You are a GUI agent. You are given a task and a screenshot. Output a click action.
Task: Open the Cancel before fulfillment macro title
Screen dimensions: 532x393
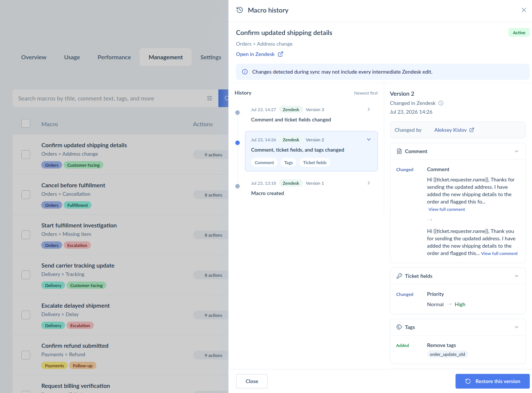tap(73, 185)
